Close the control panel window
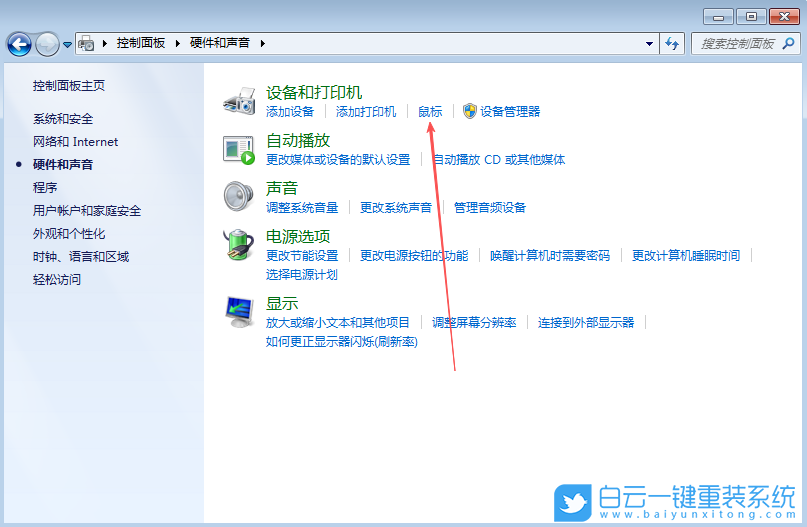The height and width of the screenshot is (527, 807). coord(784,16)
